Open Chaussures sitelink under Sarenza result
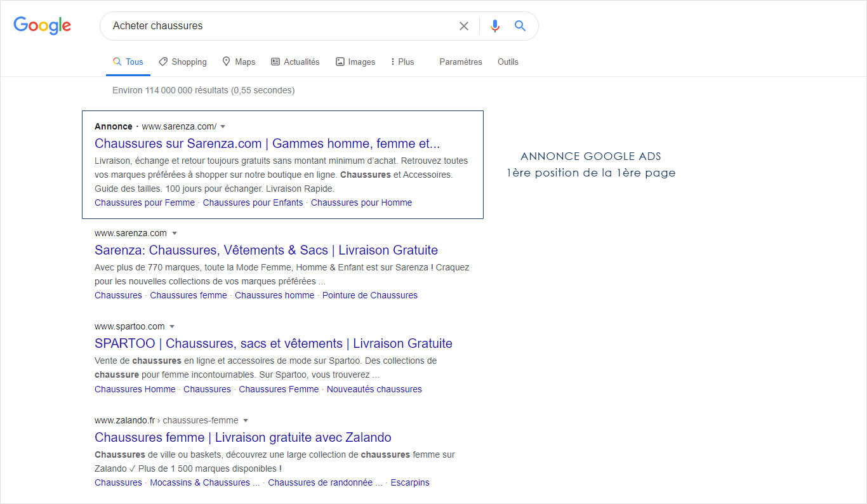The height and width of the screenshot is (504, 867). pos(118,295)
